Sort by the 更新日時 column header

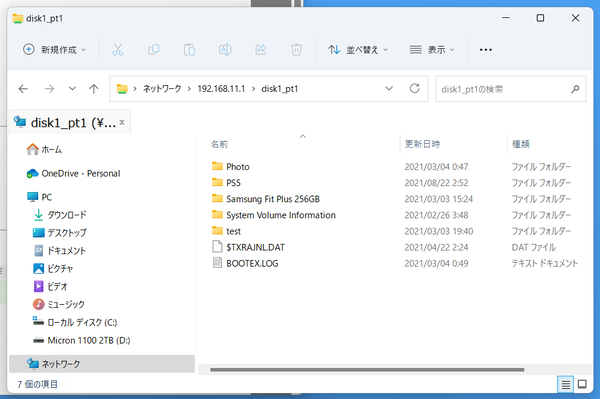(422, 144)
